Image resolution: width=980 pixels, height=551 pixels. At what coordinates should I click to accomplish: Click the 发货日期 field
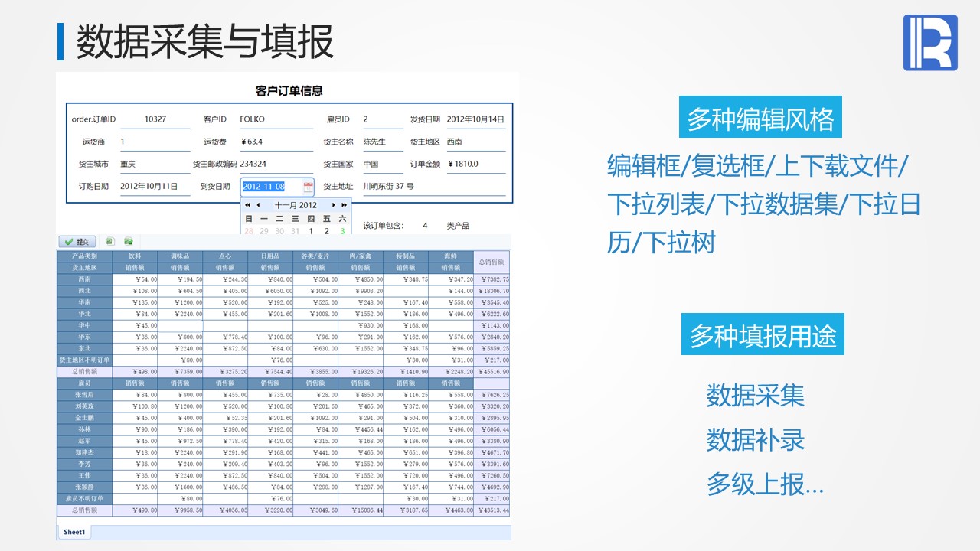click(476, 119)
